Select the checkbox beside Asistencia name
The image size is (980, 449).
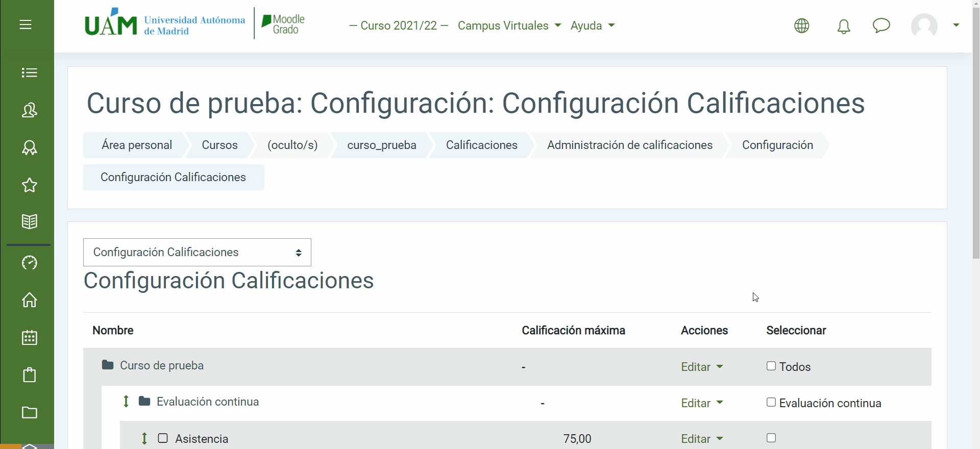pyautogui.click(x=163, y=438)
